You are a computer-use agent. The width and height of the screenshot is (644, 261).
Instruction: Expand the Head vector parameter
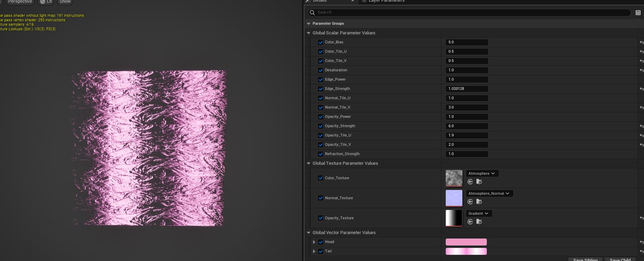314,242
